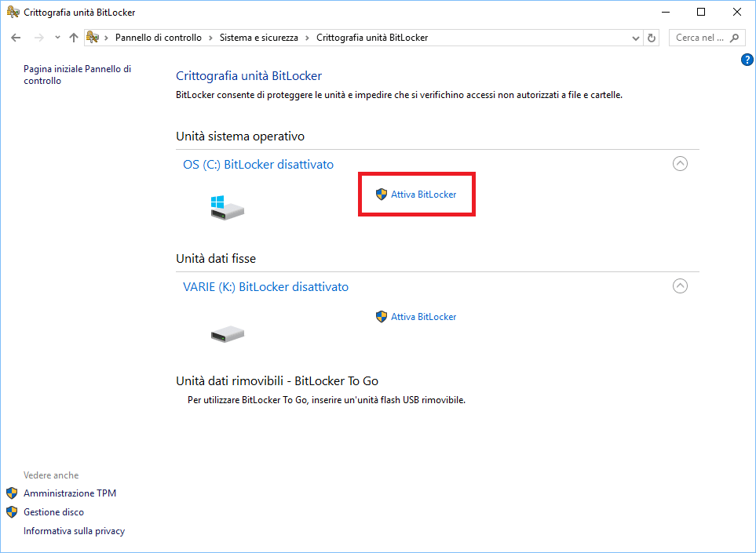Open 'Gestione disco' link
The height and width of the screenshot is (553, 756).
point(53,512)
